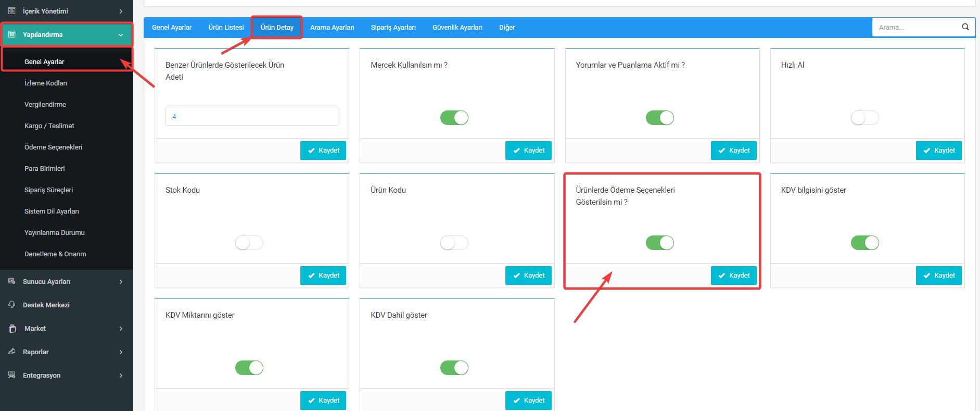Click the Benzer Ürünlerde Adeti input field
This screenshot has height=411, width=980.
252,116
